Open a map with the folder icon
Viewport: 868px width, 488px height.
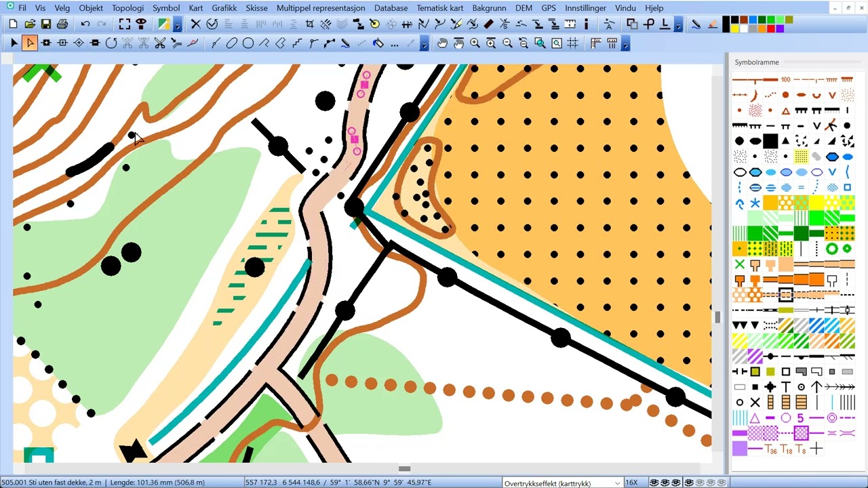(30, 24)
